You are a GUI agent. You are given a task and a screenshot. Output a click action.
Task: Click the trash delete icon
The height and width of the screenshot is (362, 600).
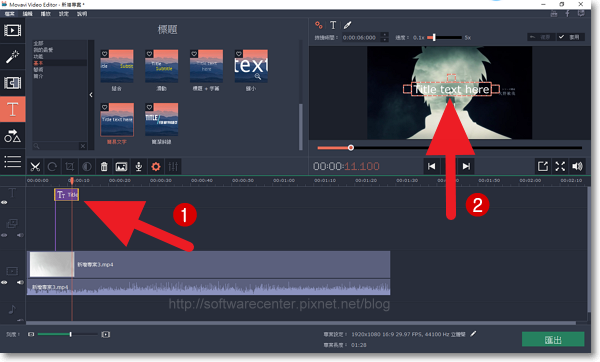click(x=104, y=167)
